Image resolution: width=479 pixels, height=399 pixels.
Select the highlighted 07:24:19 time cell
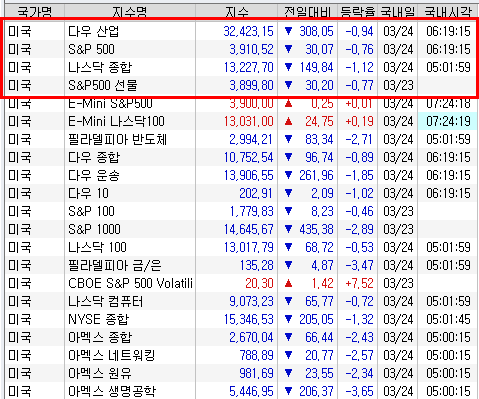tap(447, 121)
